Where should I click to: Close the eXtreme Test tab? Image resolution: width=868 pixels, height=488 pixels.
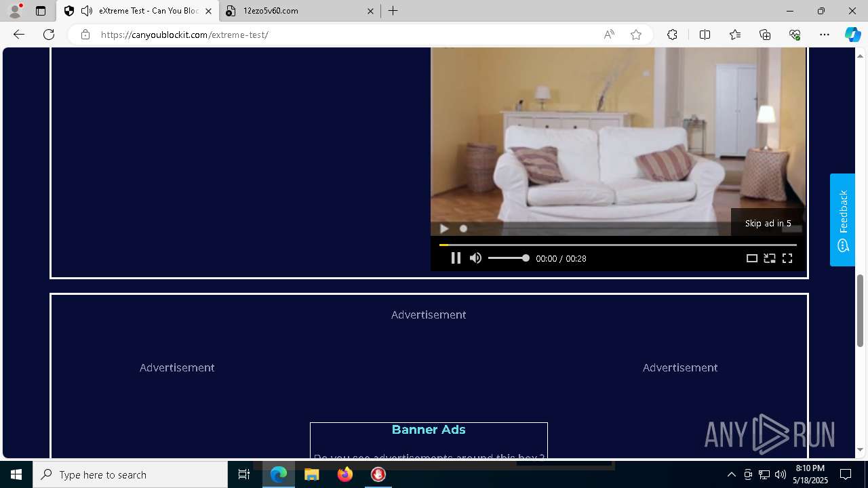pyautogui.click(x=208, y=11)
